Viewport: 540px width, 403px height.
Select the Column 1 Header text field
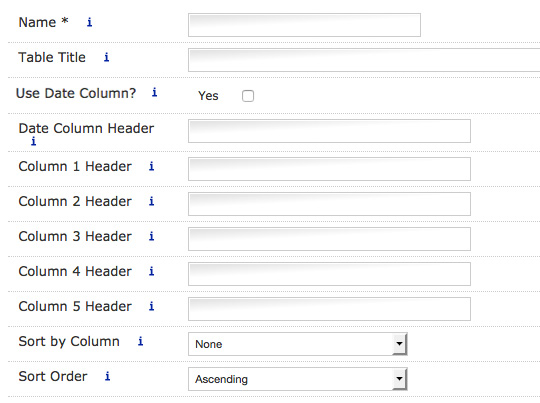(329, 169)
